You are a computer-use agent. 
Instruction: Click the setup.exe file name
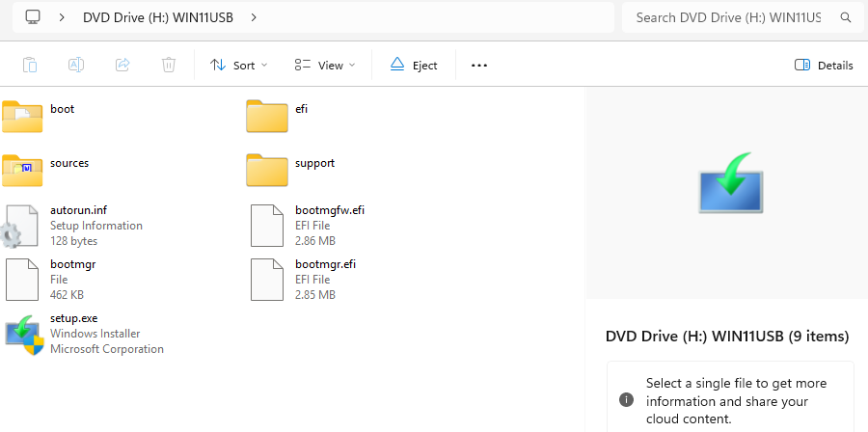click(73, 318)
